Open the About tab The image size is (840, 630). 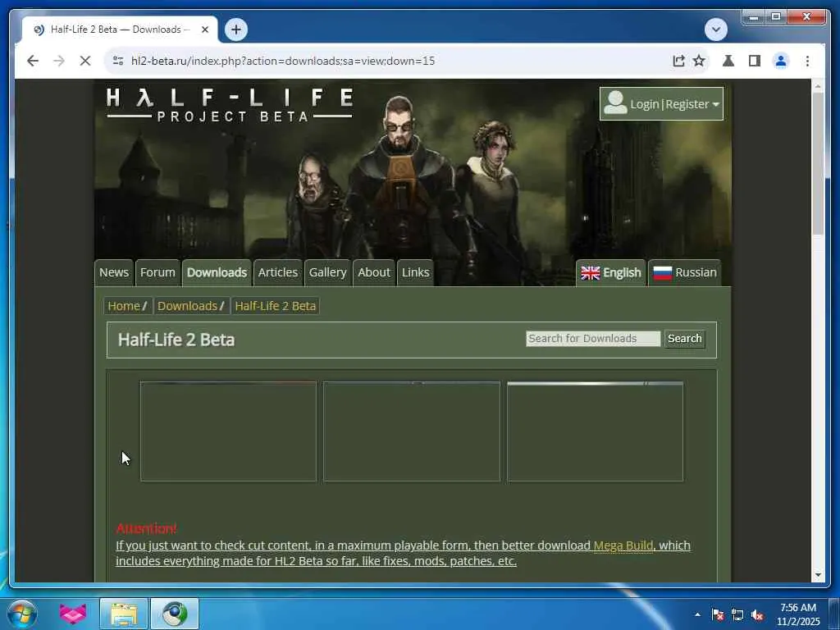click(374, 272)
